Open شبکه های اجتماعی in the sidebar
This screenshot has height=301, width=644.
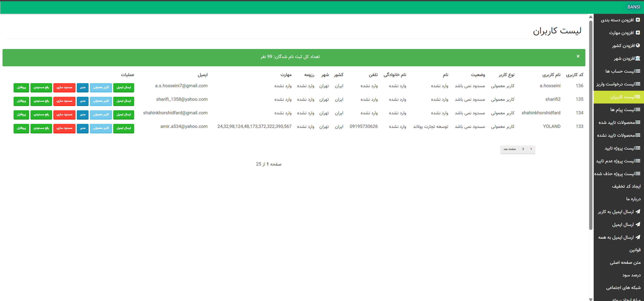(x=623, y=288)
